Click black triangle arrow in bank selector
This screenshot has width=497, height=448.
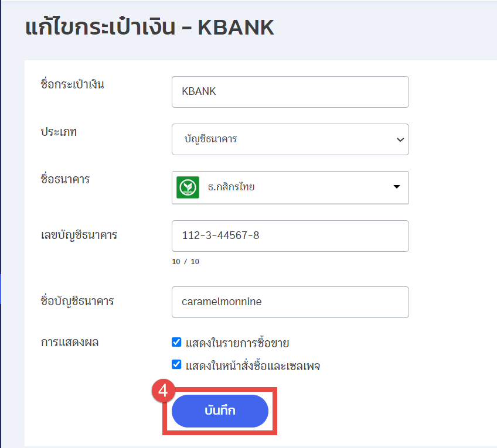click(396, 187)
